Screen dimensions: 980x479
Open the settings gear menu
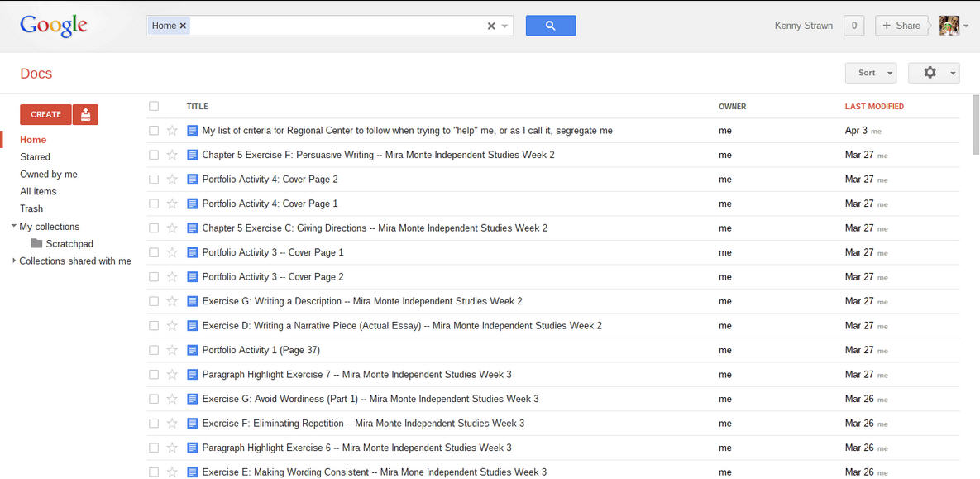(933, 73)
